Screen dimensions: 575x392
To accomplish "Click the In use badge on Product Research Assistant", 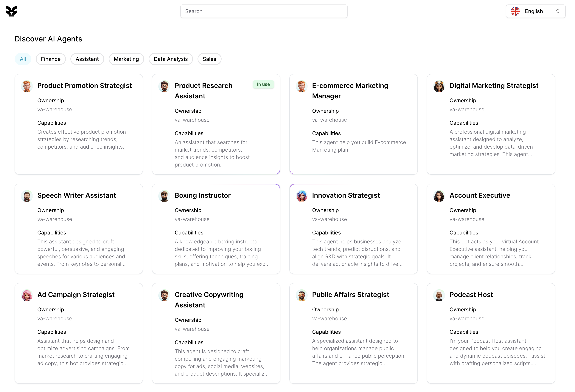I will pos(263,84).
